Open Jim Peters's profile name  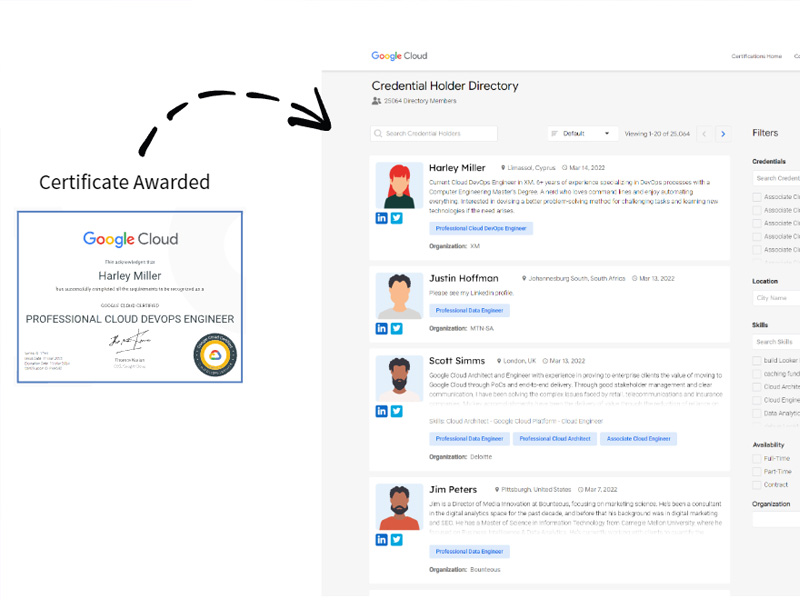(x=453, y=490)
